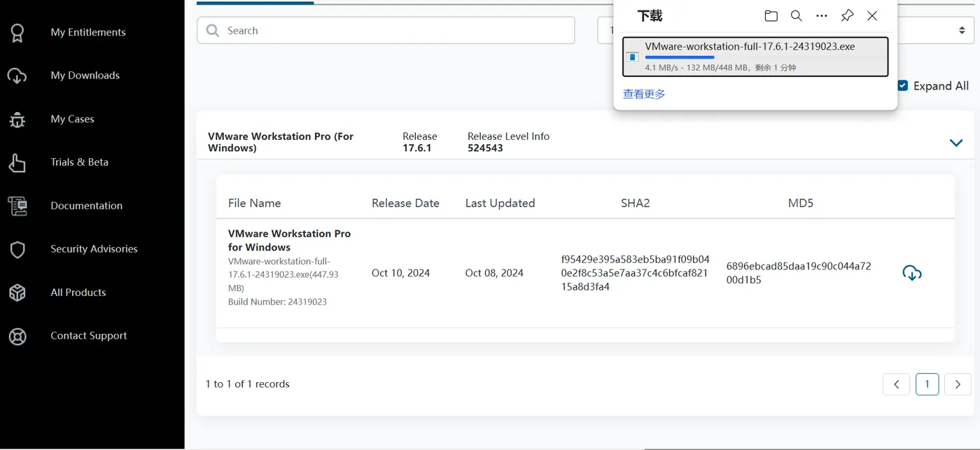Click the Security Advisories shield icon
The image size is (980, 450).
[x=17, y=249]
